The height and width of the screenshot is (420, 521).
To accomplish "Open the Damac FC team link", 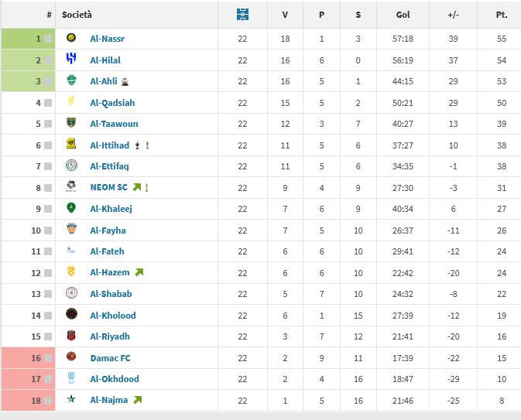I will [x=108, y=357].
